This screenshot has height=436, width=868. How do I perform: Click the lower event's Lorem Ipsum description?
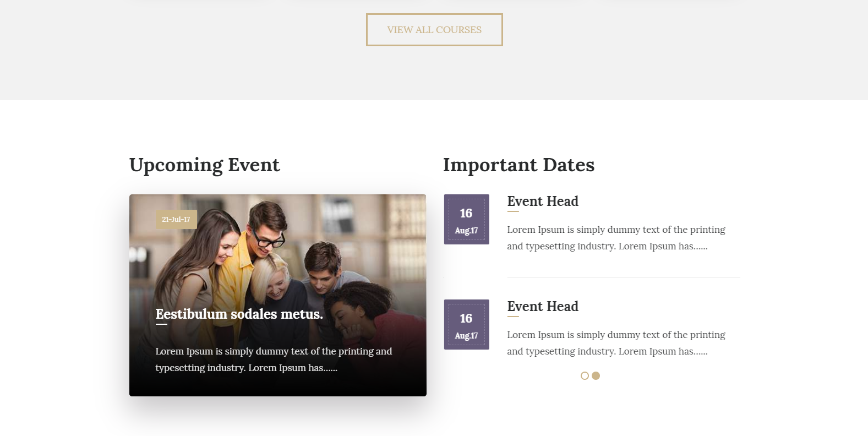[x=616, y=343]
